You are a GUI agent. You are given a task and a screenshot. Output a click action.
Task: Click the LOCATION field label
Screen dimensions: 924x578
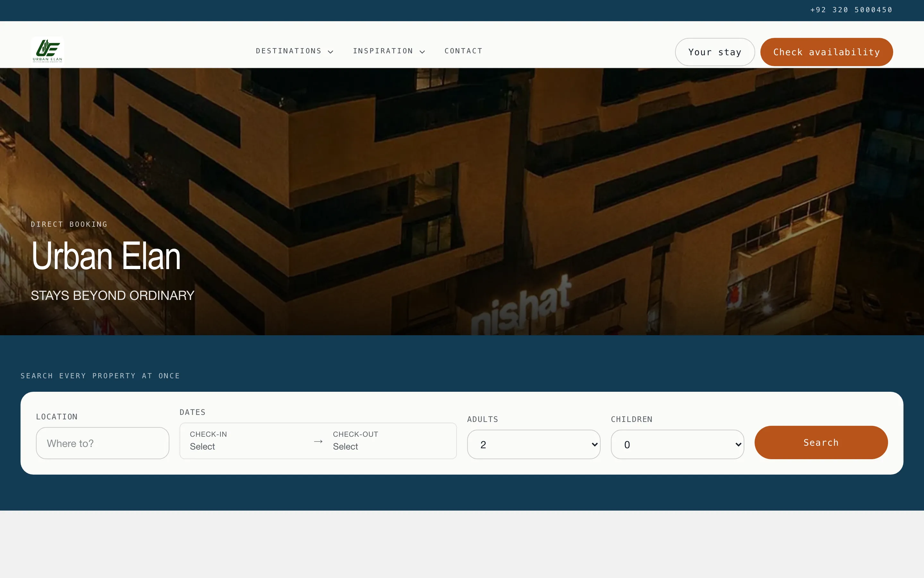(57, 417)
